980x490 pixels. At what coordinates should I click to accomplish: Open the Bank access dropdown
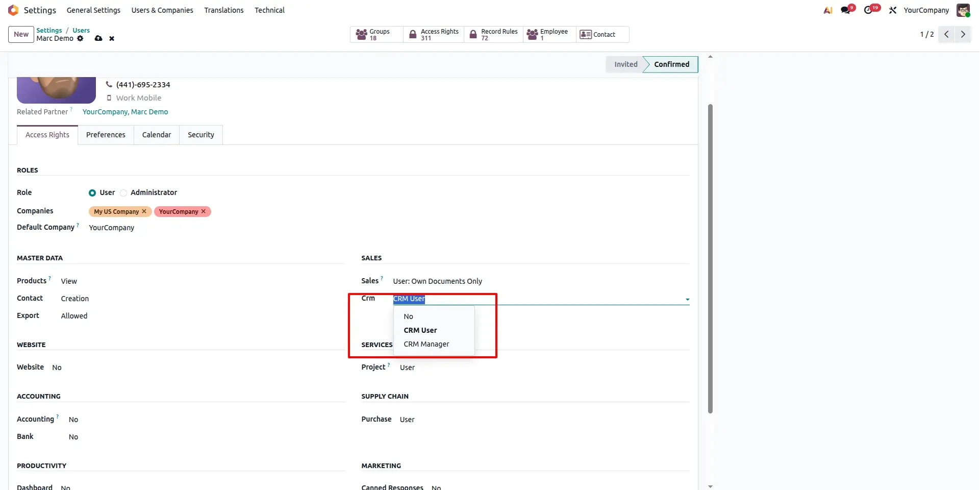[207, 437]
